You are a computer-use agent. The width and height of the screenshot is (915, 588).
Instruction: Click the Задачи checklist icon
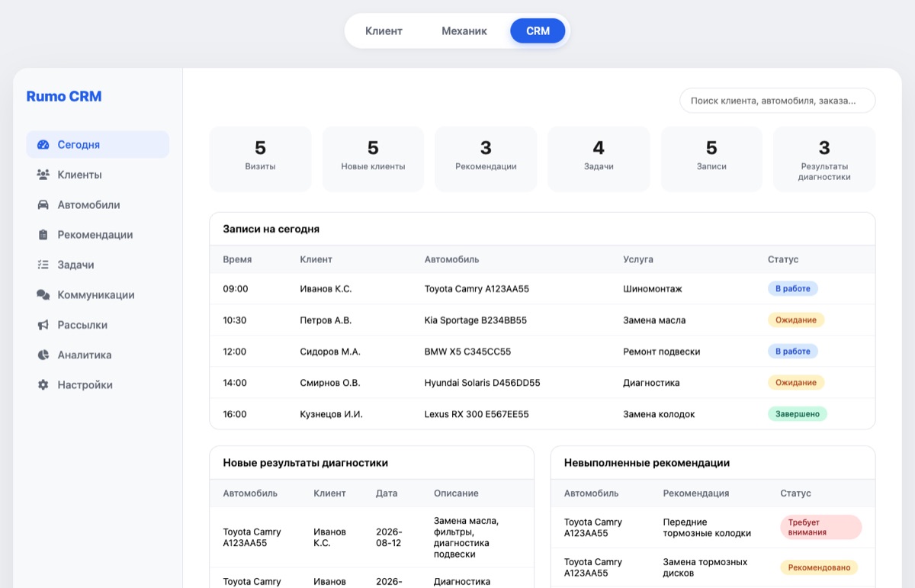[x=43, y=265]
